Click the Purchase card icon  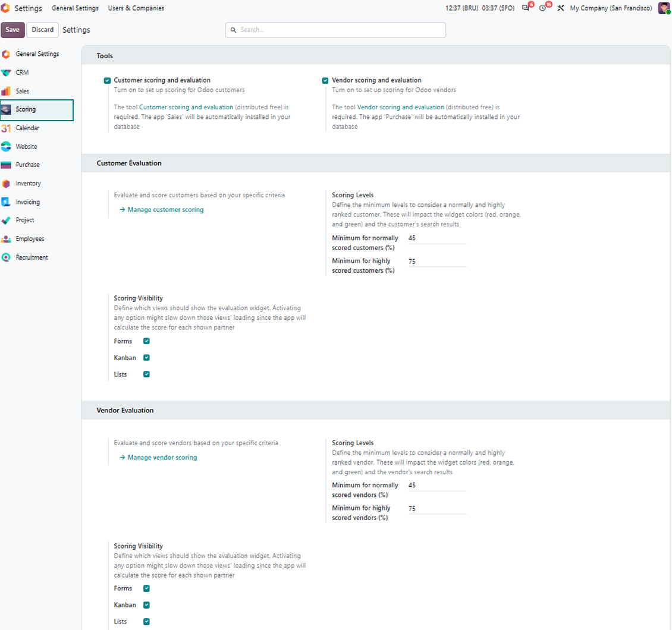tap(5, 165)
